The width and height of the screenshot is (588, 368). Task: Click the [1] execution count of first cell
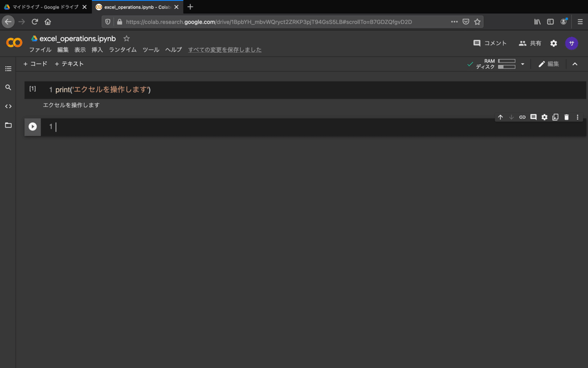[32, 89]
